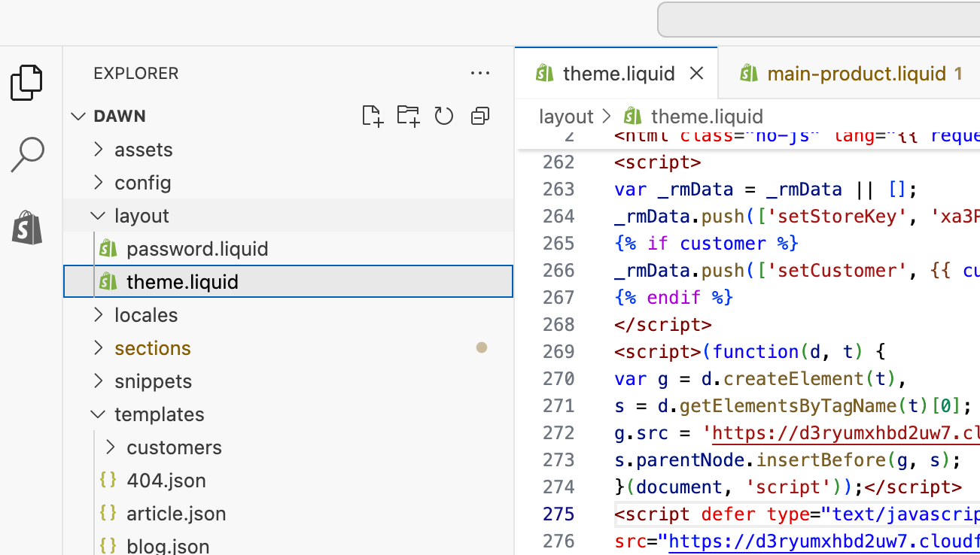The width and height of the screenshot is (980, 555).
Task: Click the command center search field
Action: (x=819, y=20)
